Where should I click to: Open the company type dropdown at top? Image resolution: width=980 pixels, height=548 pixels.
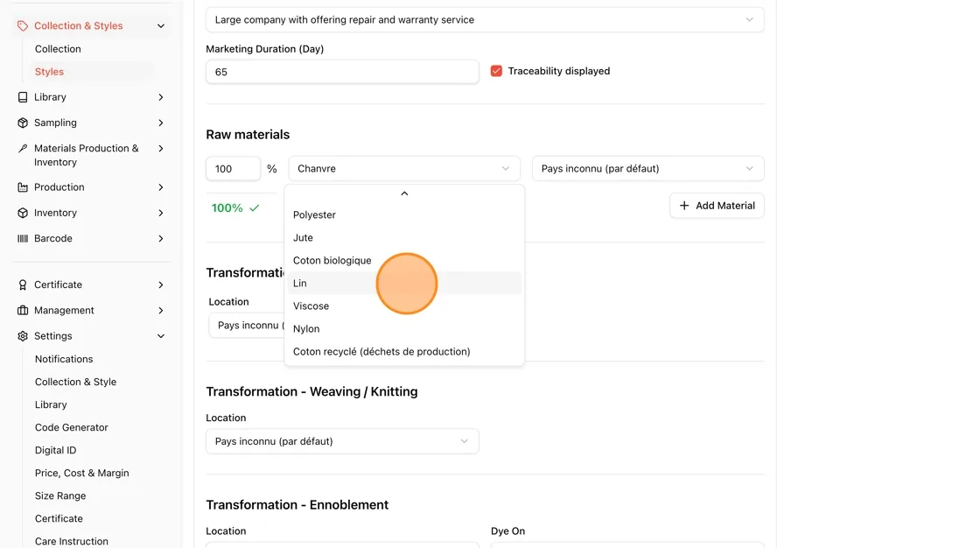[485, 19]
